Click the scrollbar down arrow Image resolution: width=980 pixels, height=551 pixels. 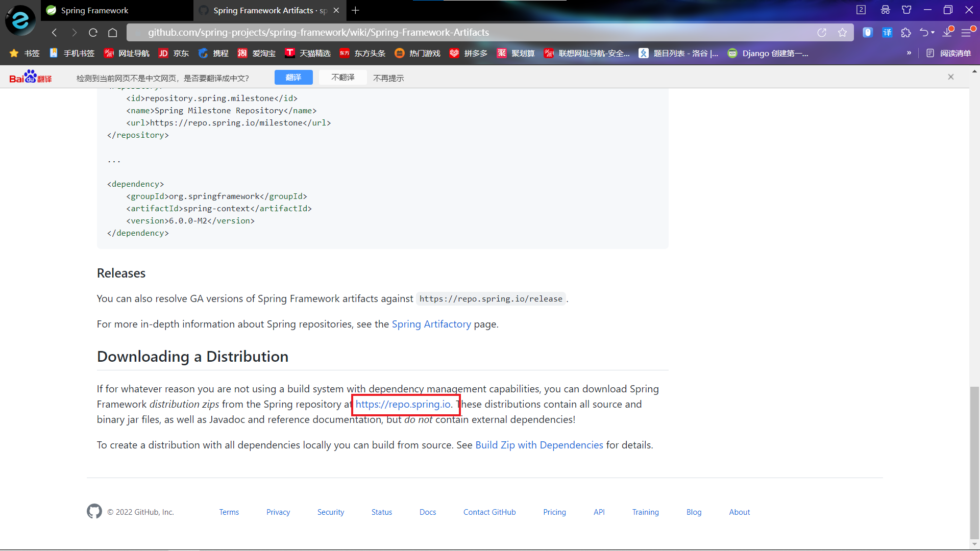tap(974, 544)
